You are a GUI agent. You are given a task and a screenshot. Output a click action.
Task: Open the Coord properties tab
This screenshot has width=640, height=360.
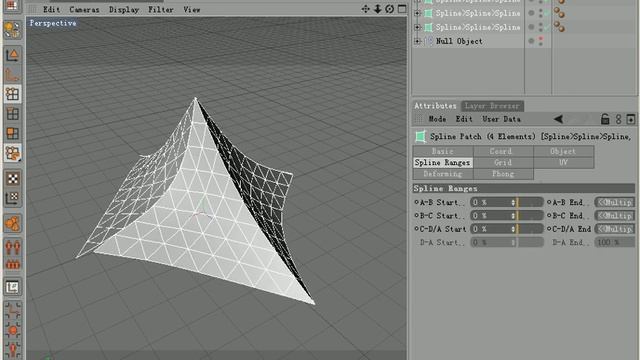point(503,151)
